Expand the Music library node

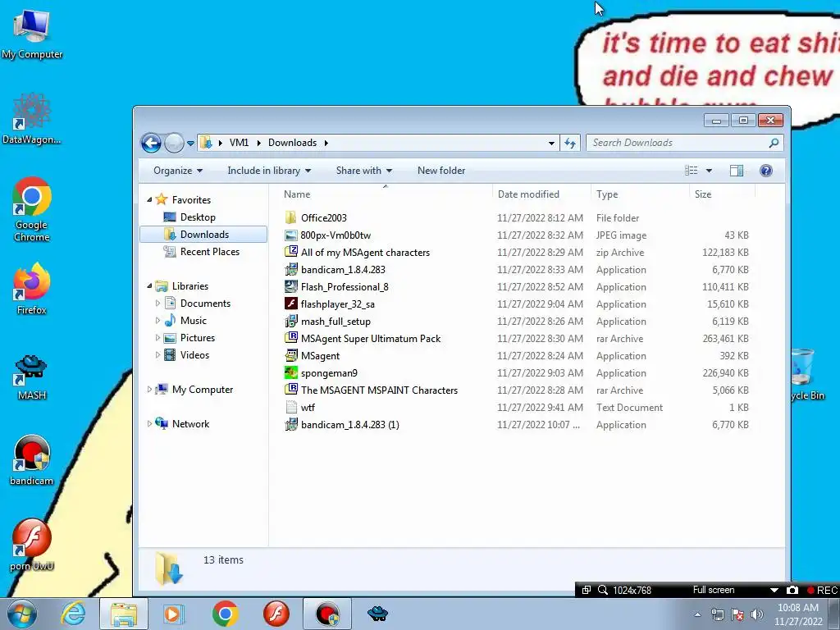[x=157, y=321]
